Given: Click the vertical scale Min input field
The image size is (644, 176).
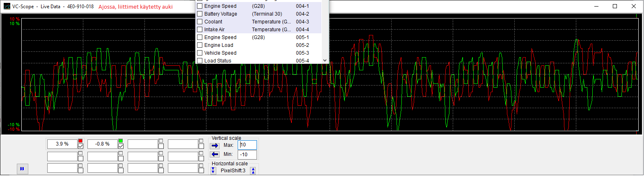Looking at the screenshot, I should coord(248,155).
